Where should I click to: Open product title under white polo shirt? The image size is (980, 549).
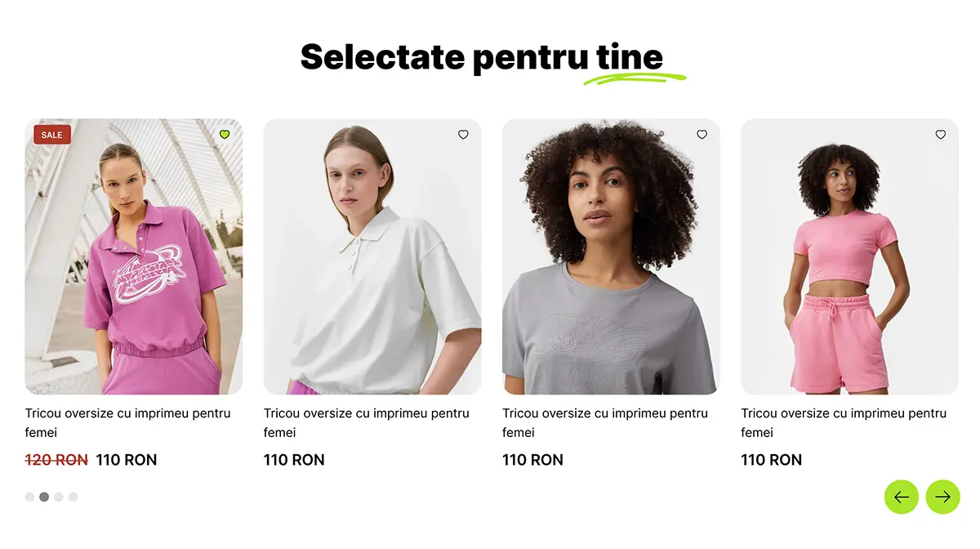pyautogui.click(x=367, y=423)
